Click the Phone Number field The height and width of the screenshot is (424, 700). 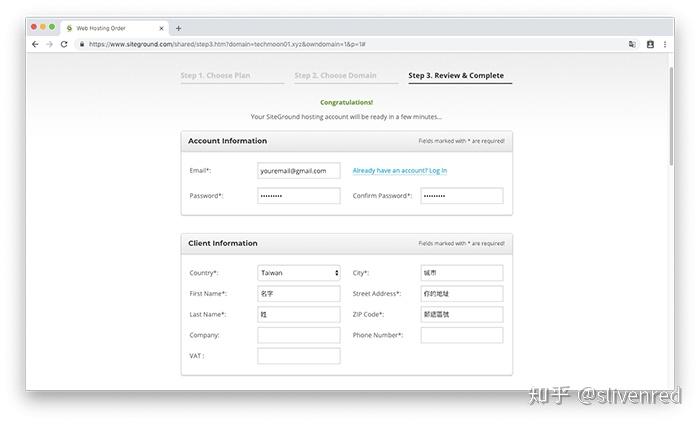(x=462, y=335)
